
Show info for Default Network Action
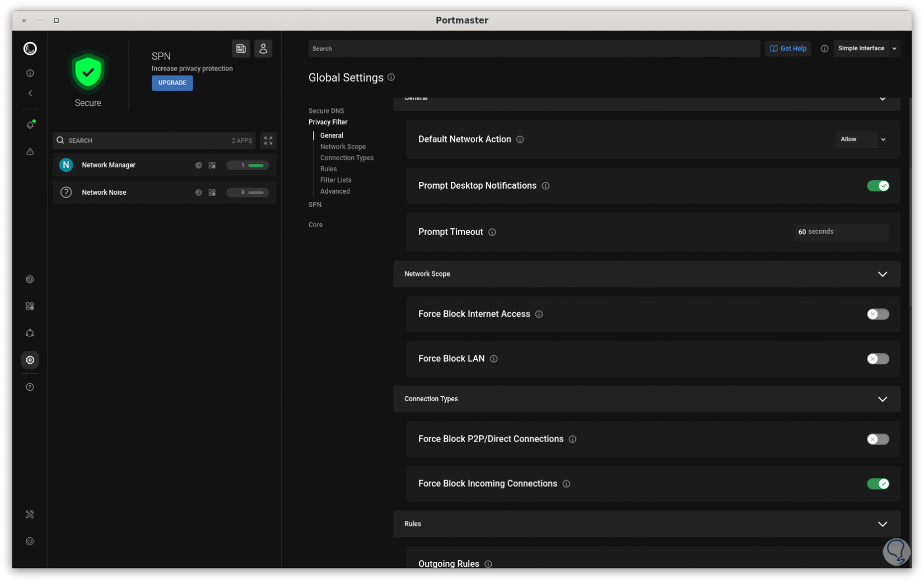[x=520, y=139]
